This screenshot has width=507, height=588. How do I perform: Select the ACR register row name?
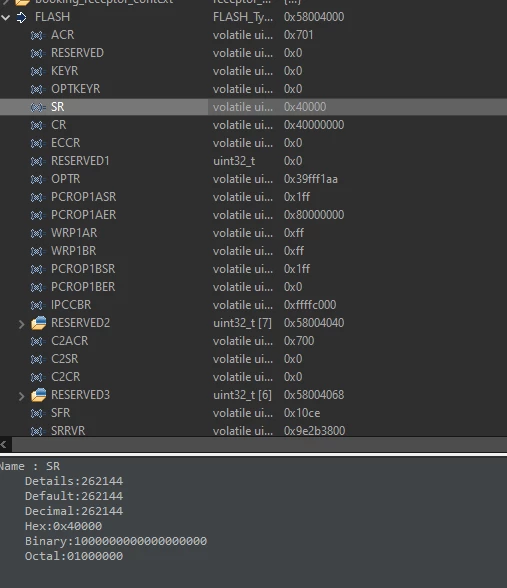pos(63,35)
